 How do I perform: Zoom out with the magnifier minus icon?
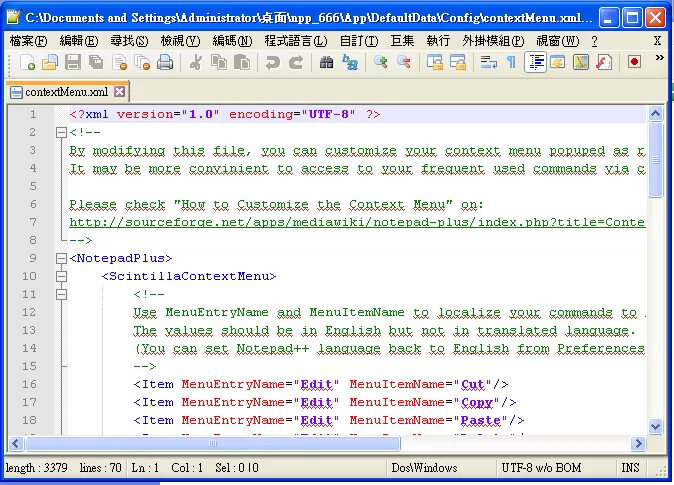tap(404, 62)
